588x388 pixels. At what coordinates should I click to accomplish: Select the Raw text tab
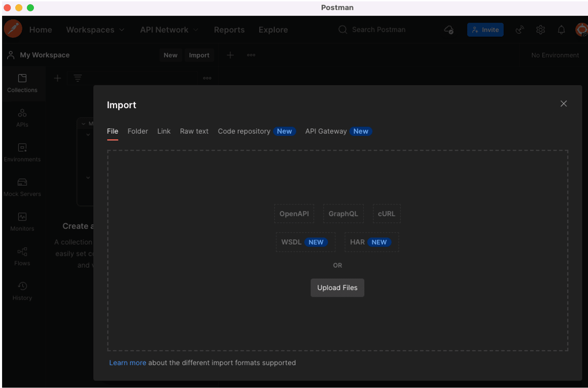(x=194, y=131)
